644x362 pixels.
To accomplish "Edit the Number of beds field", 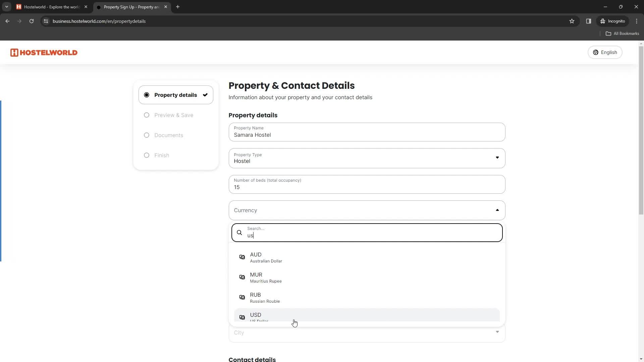I will (367, 184).
